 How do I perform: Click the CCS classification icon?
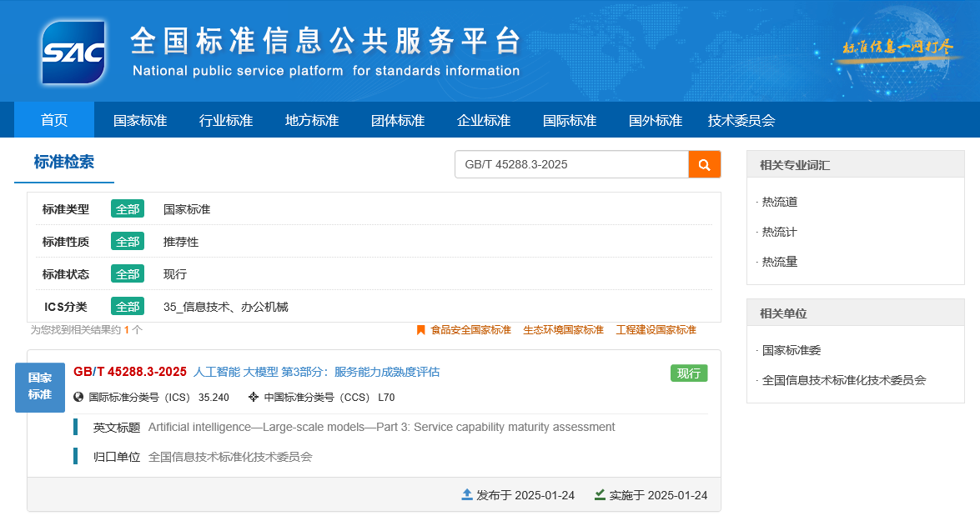coord(253,398)
